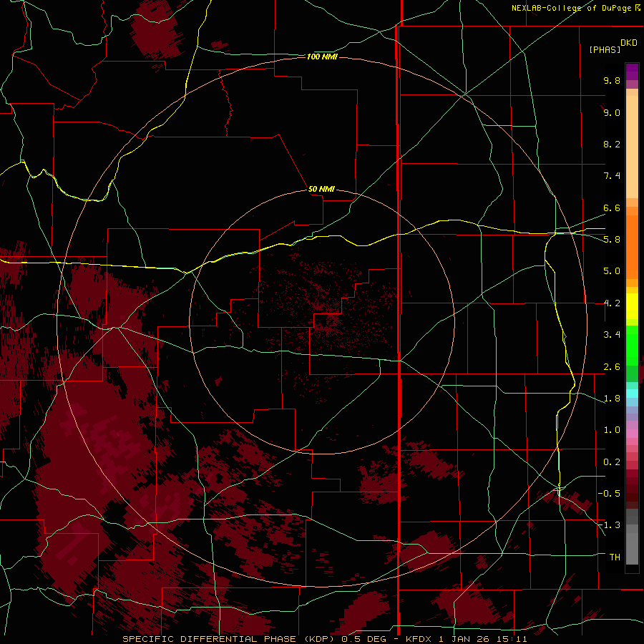Screen dimensions: 644x644
Task: Select the 8.2 scale label
Action: (x=612, y=144)
